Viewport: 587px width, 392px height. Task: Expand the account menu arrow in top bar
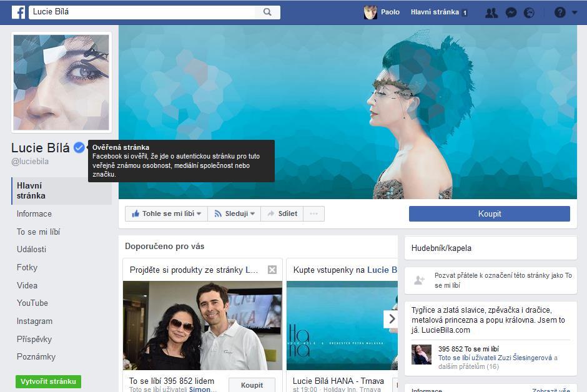[x=575, y=12]
